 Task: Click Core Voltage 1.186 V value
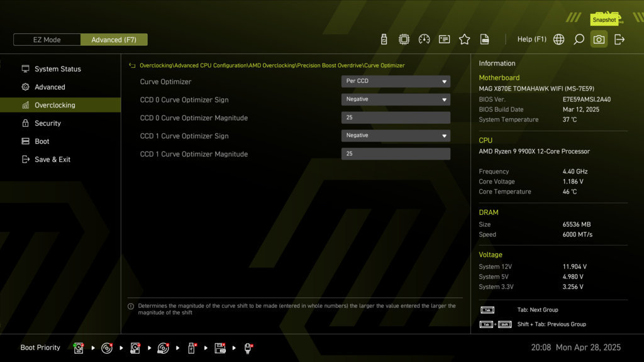tap(573, 182)
